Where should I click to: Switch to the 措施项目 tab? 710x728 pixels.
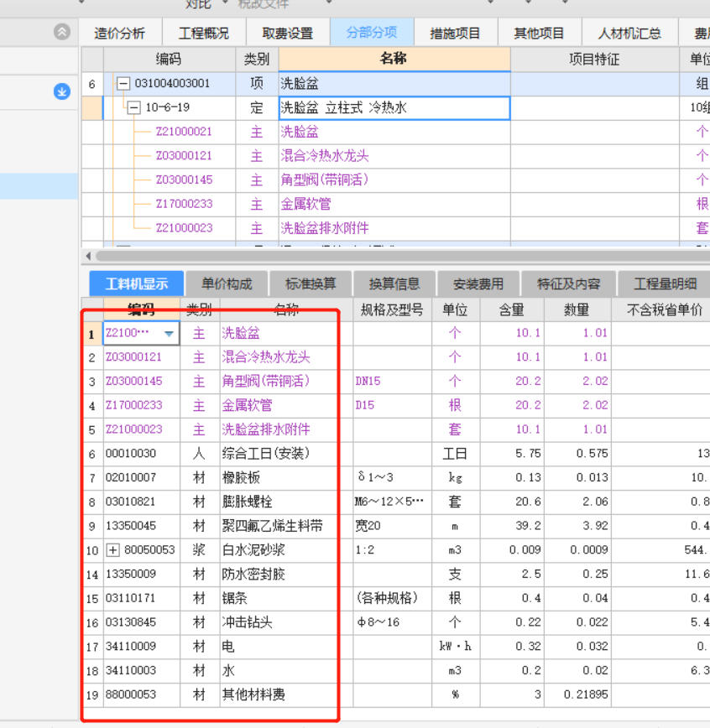455,33
